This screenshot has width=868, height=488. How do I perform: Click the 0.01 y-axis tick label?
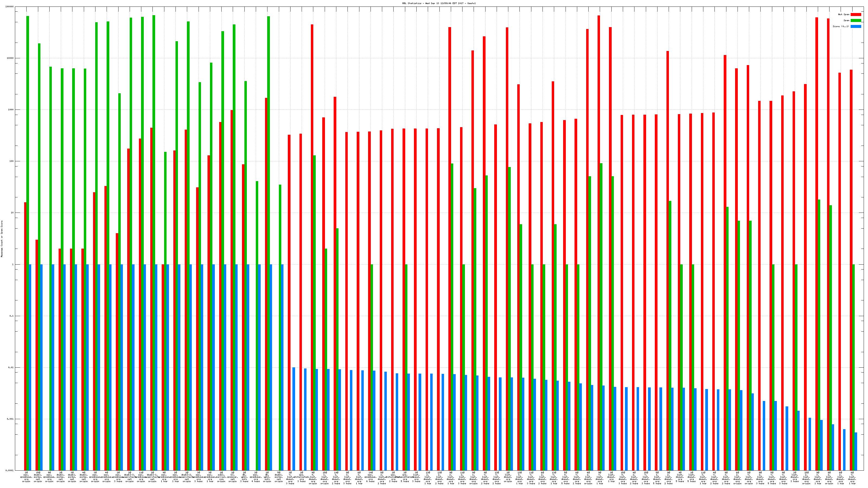11,367
